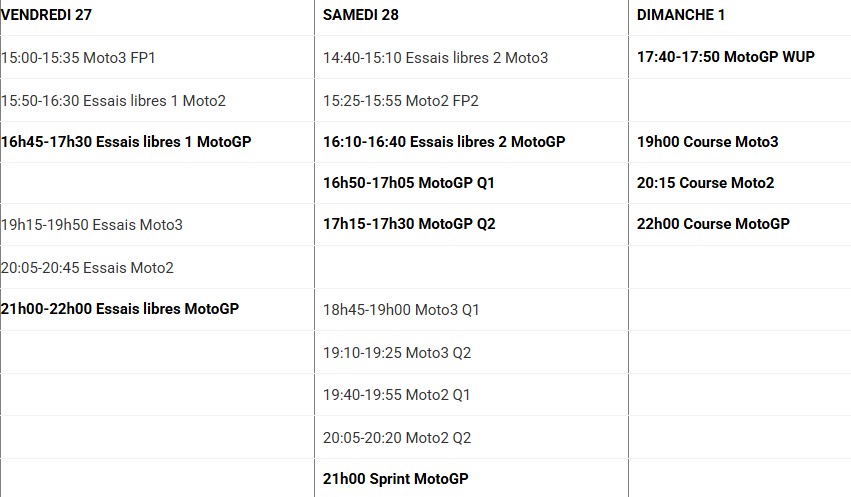Screen dimensions: 851x497
Task: Click the 21h00-22h00 Essais libres MotoGP entry
Action: click(120, 309)
